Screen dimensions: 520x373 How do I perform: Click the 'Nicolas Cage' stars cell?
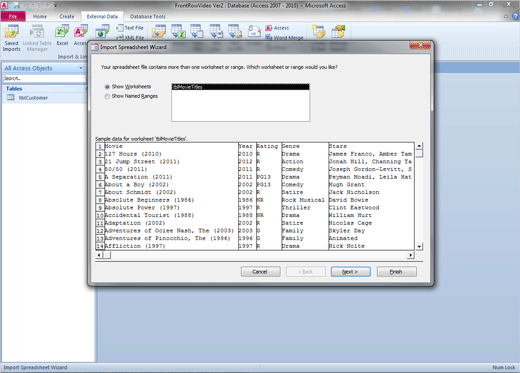click(371, 223)
